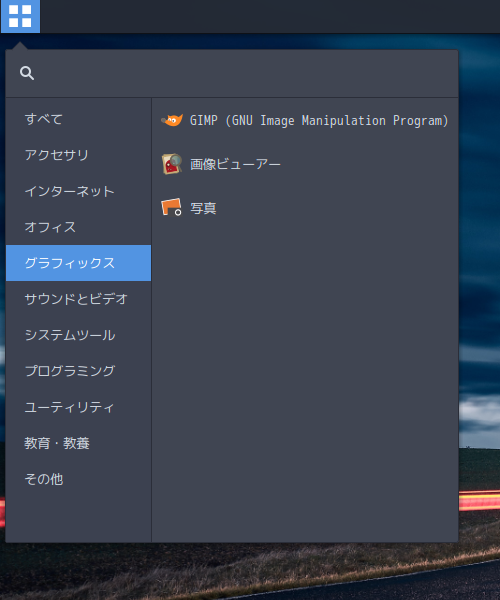Open the 写真 application entry
The width and height of the screenshot is (500, 600).
305,207
